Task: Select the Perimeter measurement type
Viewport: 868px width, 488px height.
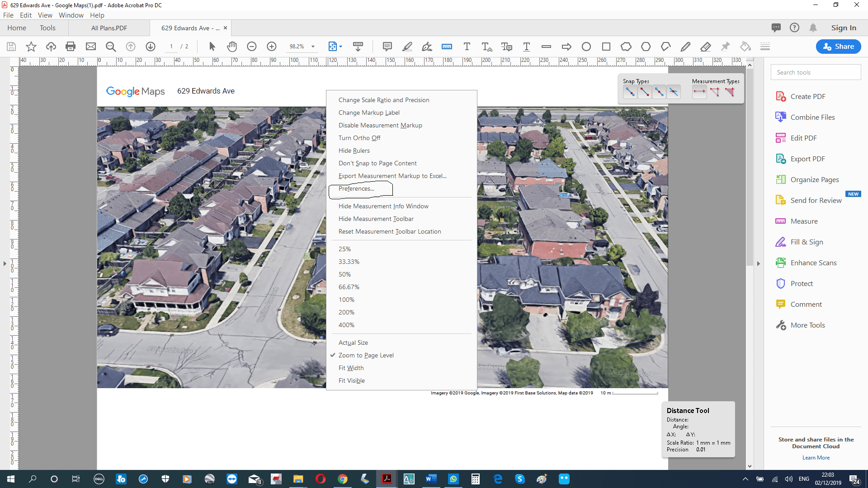Action: click(x=715, y=92)
